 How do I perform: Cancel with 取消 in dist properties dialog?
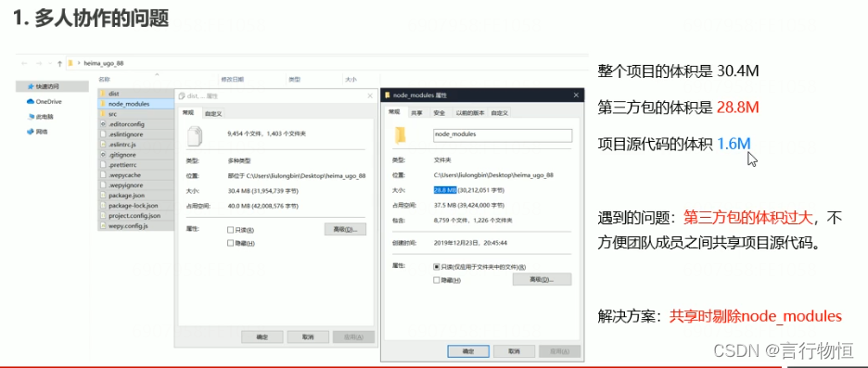click(308, 337)
